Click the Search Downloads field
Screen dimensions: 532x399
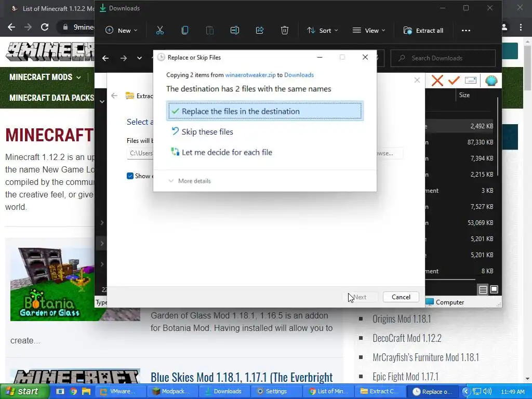[443, 58]
